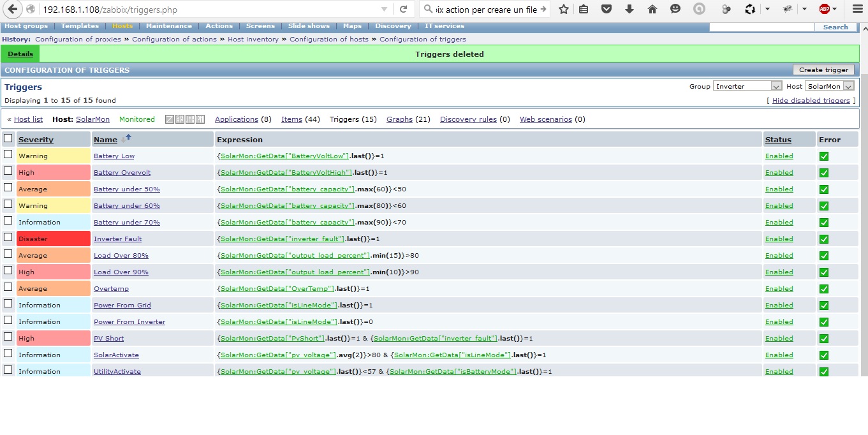Check the Battery Low trigger checkbox
Image resolution: width=868 pixels, height=435 pixels.
coord(8,154)
